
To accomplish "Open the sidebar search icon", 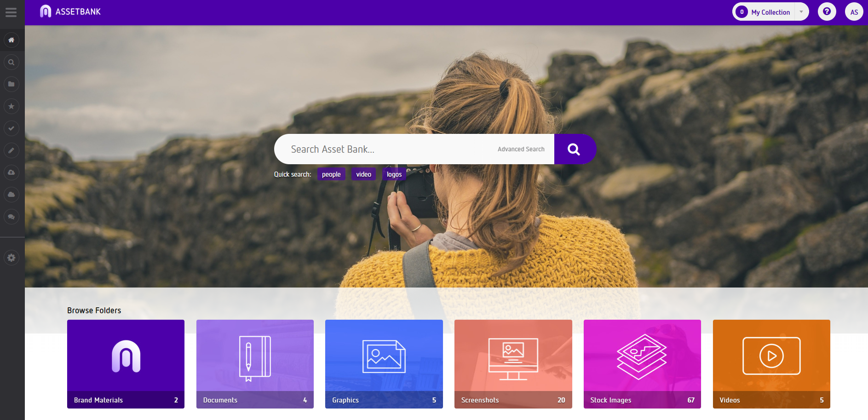I will (11, 62).
